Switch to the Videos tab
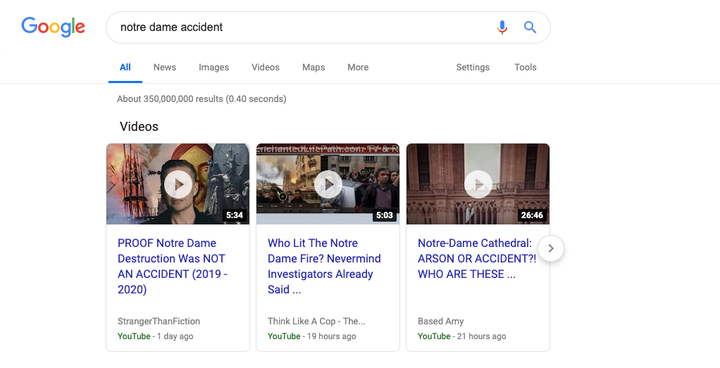Viewport: 720px width, 368px height. tap(265, 67)
